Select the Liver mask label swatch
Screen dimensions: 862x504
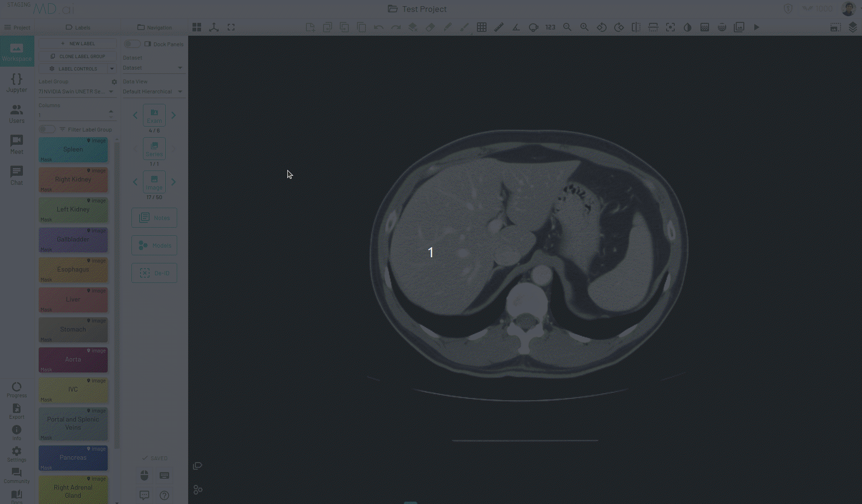(73, 300)
